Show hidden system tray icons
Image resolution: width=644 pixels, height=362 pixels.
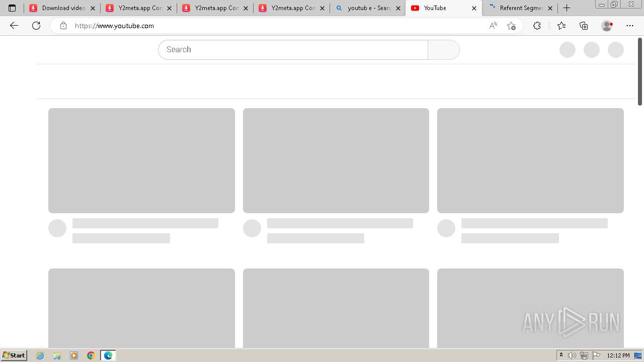[x=561, y=355]
